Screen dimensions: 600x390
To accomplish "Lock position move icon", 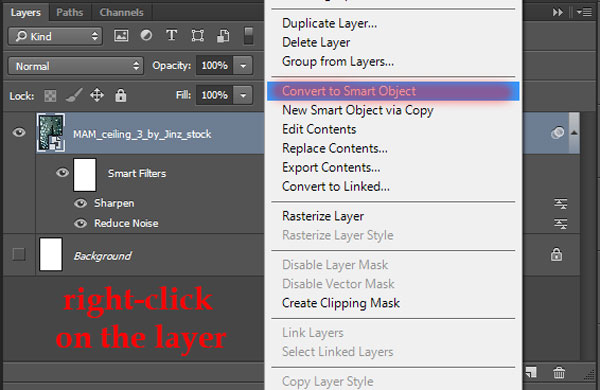I will coord(97,95).
